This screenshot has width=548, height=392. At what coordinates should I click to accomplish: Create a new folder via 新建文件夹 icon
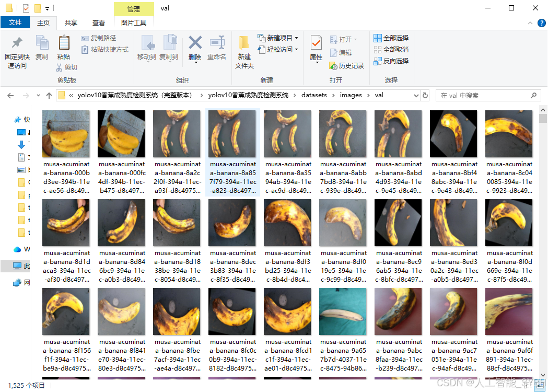pos(243,51)
